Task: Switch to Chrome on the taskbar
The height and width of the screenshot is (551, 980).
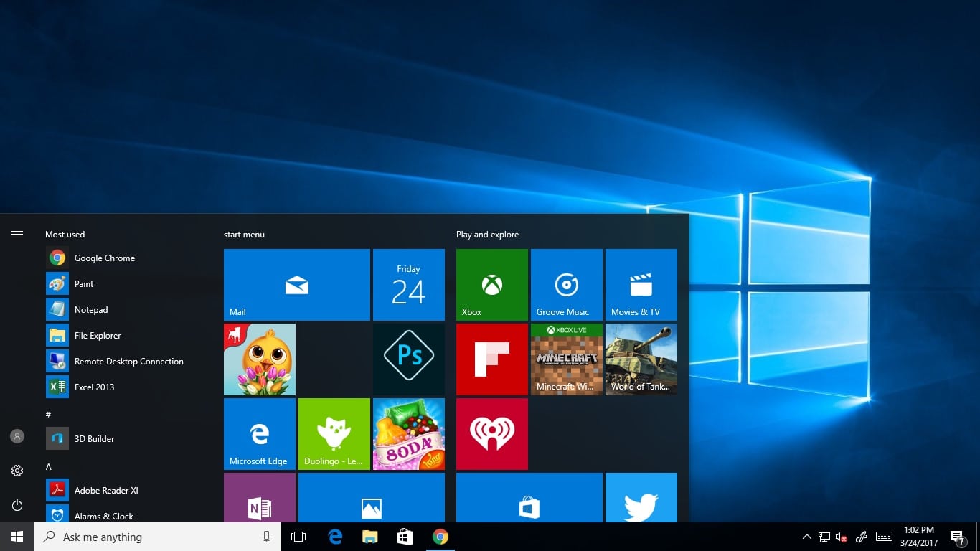Action: click(x=440, y=537)
